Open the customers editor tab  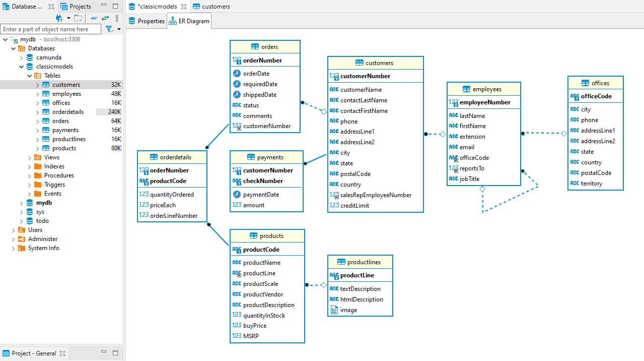click(x=211, y=7)
